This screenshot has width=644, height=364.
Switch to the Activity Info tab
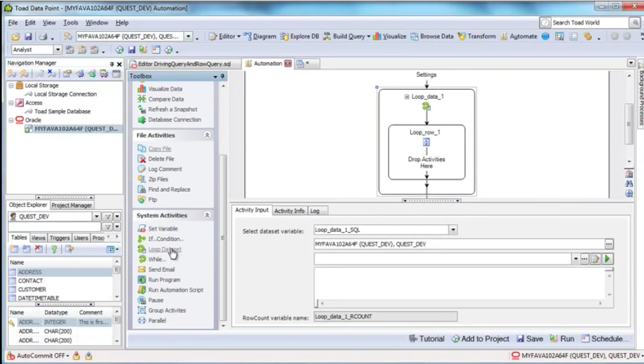pyautogui.click(x=289, y=211)
